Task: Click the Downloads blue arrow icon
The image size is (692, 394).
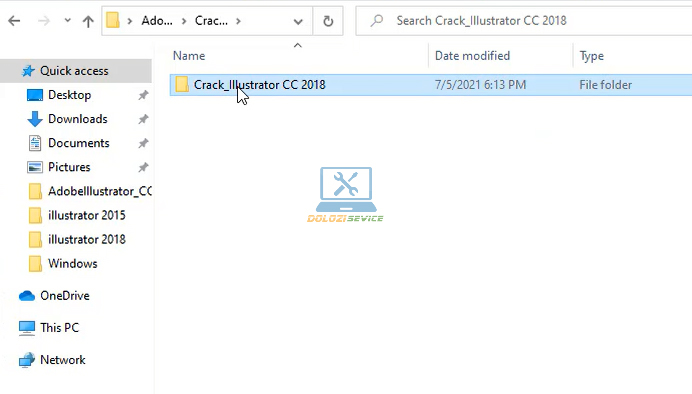Action: point(35,119)
